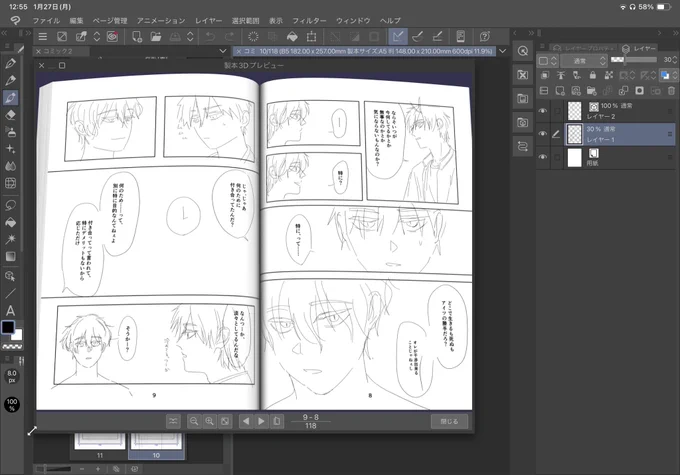Select the Gradient tool
The width and height of the screenshot is (680, 475).
point(10,256)
